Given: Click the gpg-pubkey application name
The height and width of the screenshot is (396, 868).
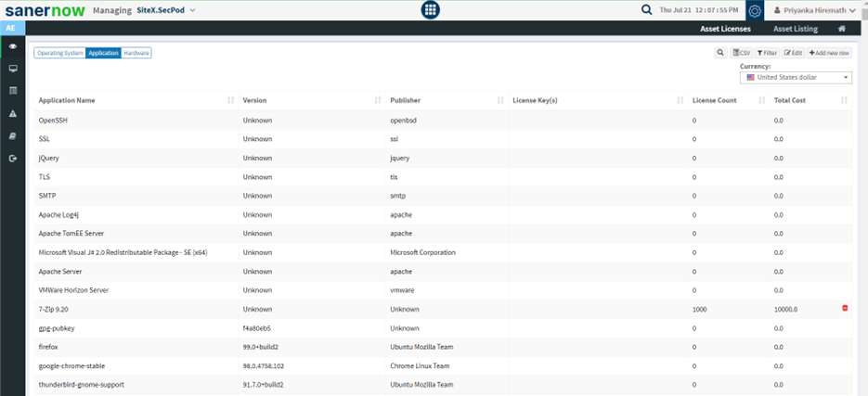Looking at the screenshot, I should click(57, 328).
